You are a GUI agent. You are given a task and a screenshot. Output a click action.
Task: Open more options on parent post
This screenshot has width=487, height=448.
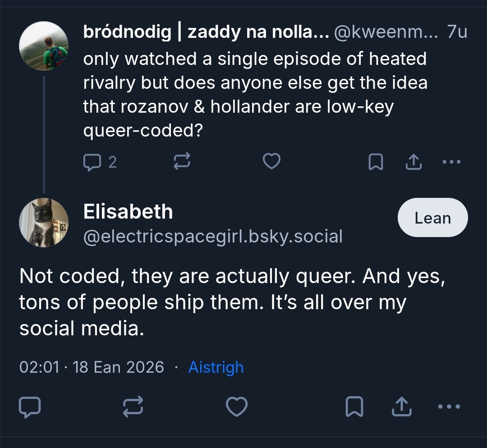451,162
